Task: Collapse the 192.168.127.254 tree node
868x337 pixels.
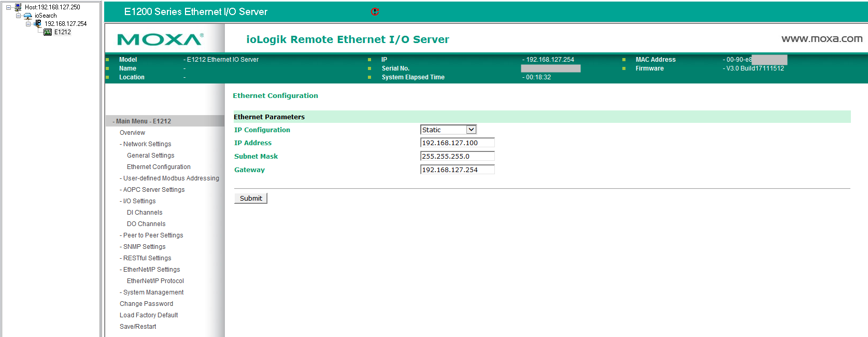Action: click(x=29, y=24)
